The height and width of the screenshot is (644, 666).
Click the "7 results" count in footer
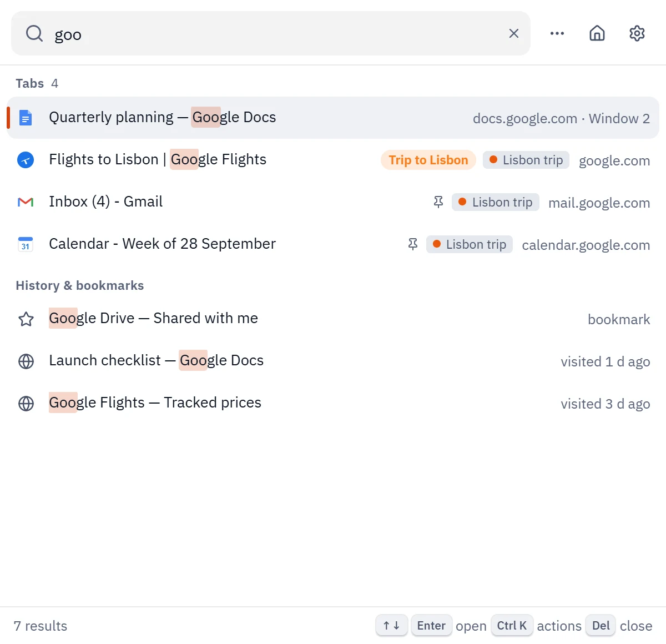click(x=41, y=626)
